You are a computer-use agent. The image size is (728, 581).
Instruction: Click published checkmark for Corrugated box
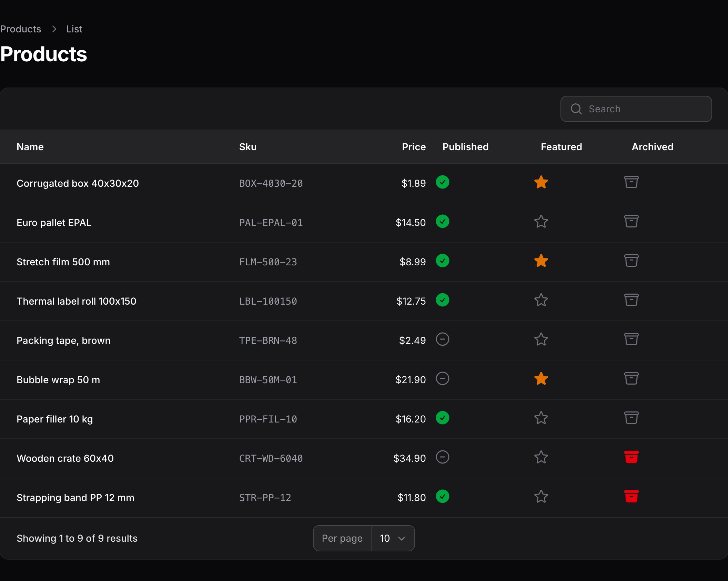442,182
